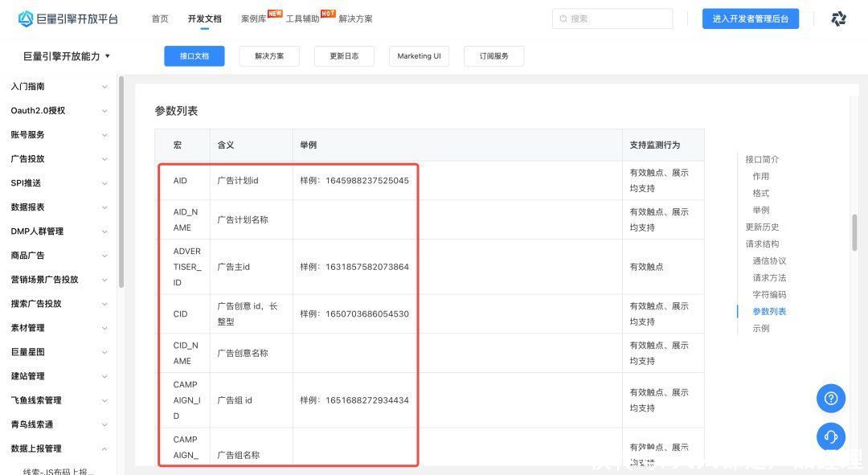Viewport: 868px width, 475px height.
Task: Focus the 搜索 search input field
Action: tap(612, 18)
